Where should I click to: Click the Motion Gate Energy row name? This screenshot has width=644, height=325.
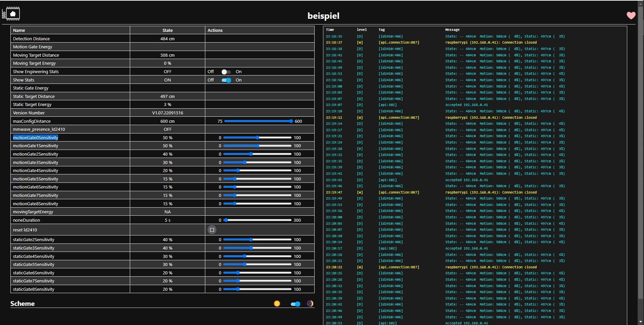[x=33, y=47]
